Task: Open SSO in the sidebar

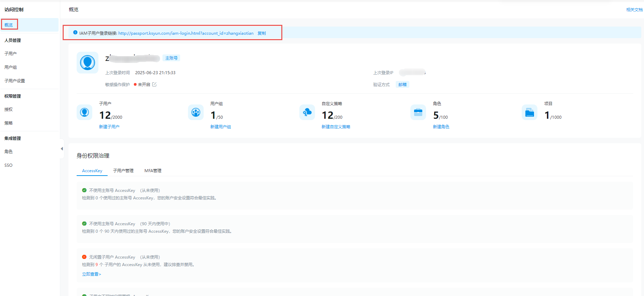Action: tap(9, 165)
